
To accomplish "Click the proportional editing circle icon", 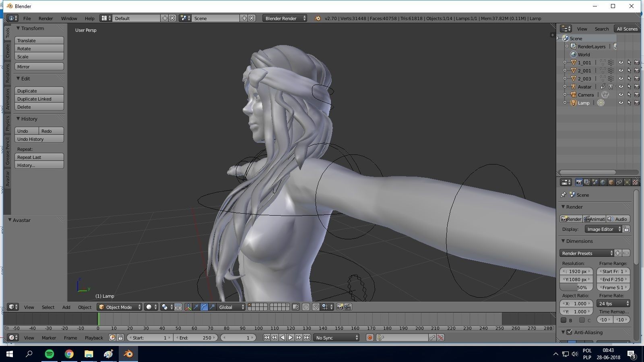I will coord(306,307).
